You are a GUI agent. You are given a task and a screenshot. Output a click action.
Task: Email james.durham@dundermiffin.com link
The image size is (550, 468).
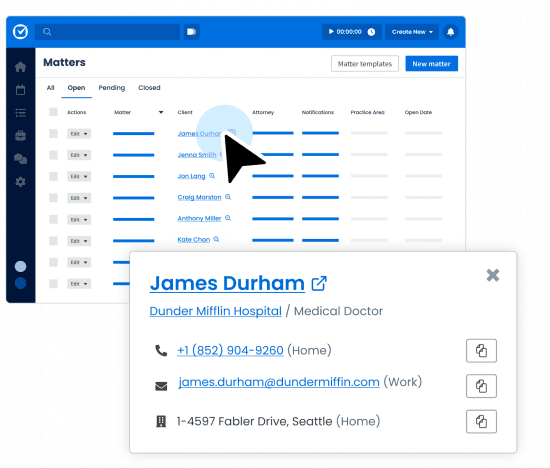(x=279, y=382)
